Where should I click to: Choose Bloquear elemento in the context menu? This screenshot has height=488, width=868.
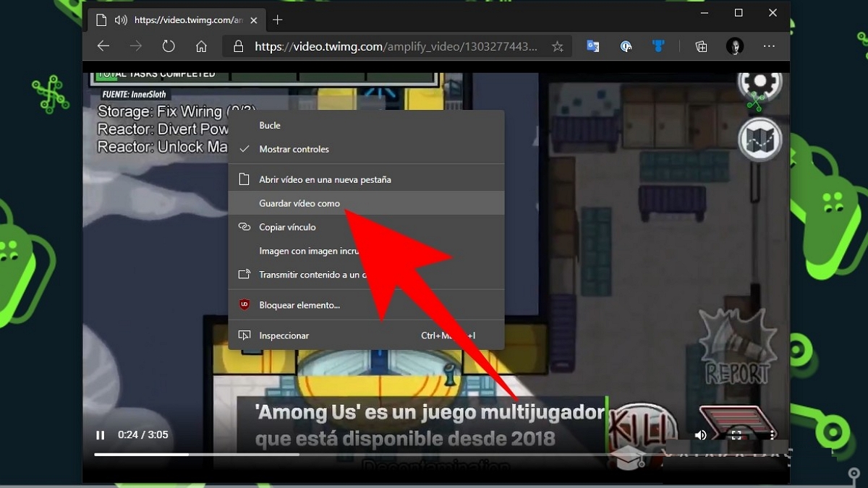coord(366,305)
